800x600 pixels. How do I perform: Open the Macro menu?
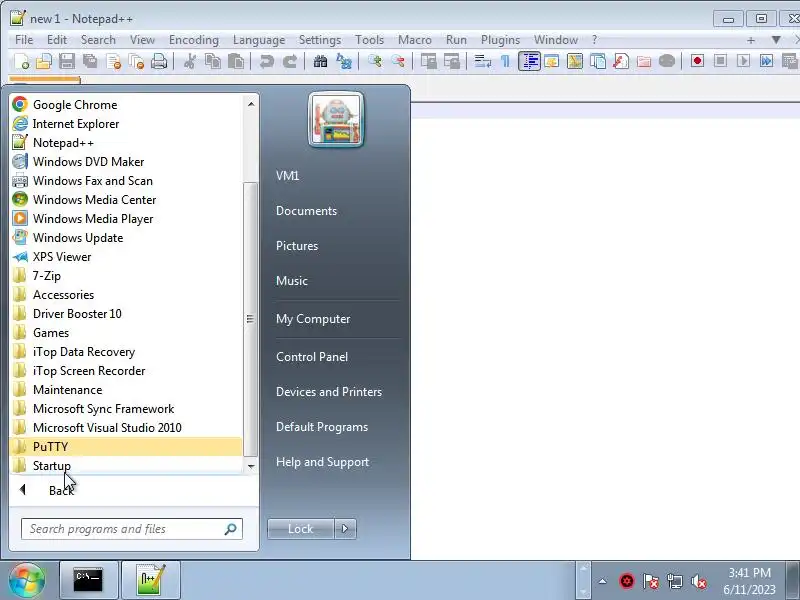tap(415, 40)
